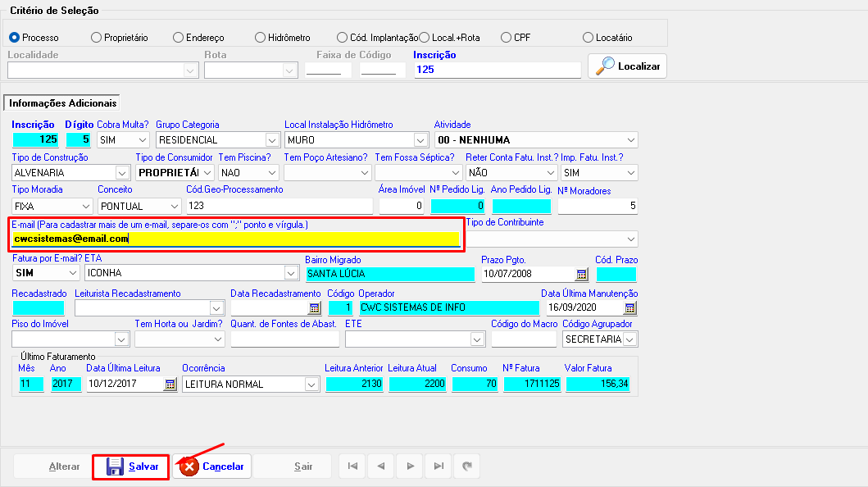Open the Data Última Leitura calendar picker
The image size is (868, 487).
pos(170,384)
